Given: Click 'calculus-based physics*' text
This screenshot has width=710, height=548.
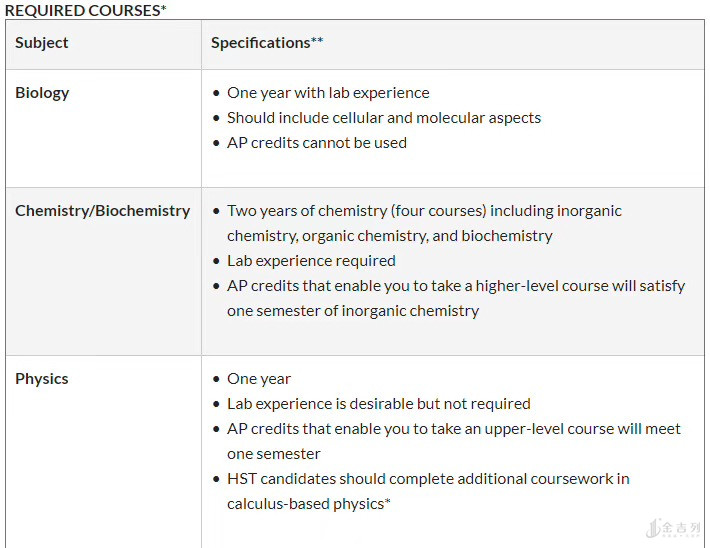Looking at the screenshot, I should pos(309,504).
